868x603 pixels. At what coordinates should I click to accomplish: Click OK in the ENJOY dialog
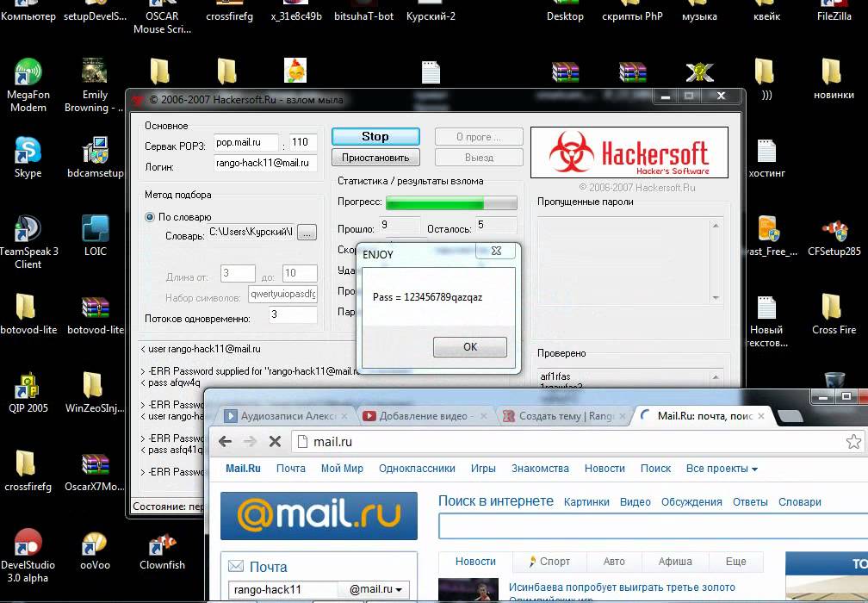click(x=470, y=346)
